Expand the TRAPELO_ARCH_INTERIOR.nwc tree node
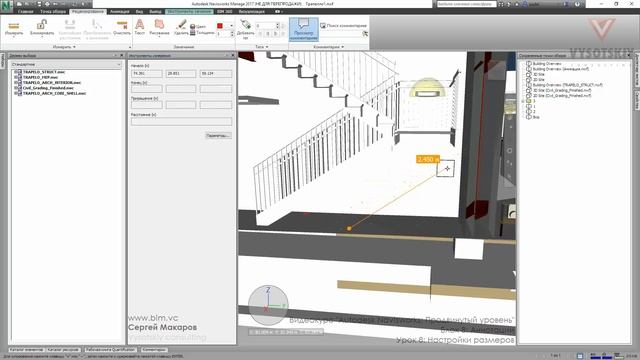The image size is (640, 360). click(x=16, y=82)
